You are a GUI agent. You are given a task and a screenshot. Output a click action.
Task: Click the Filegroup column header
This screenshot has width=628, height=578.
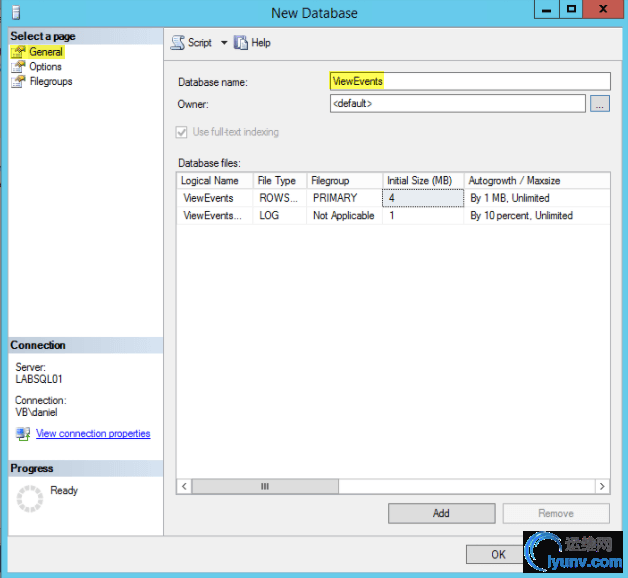(344, 181)
